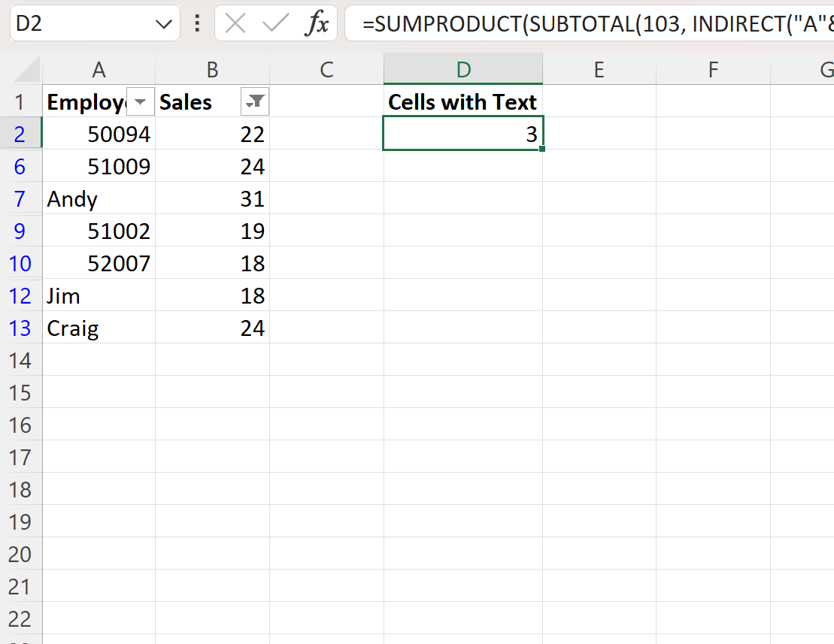Open the Name Box dropdown arrow
Screen dimensions: 834x644
[x=164, y=23]
